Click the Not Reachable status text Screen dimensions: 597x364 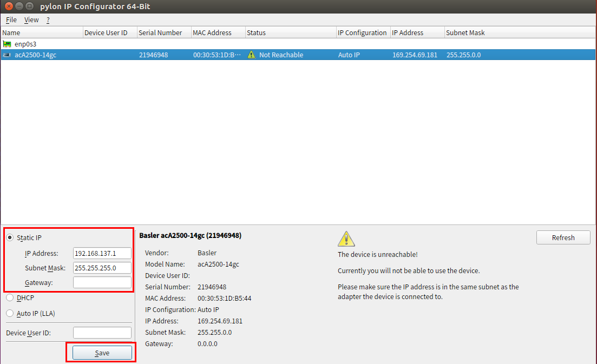281,55
